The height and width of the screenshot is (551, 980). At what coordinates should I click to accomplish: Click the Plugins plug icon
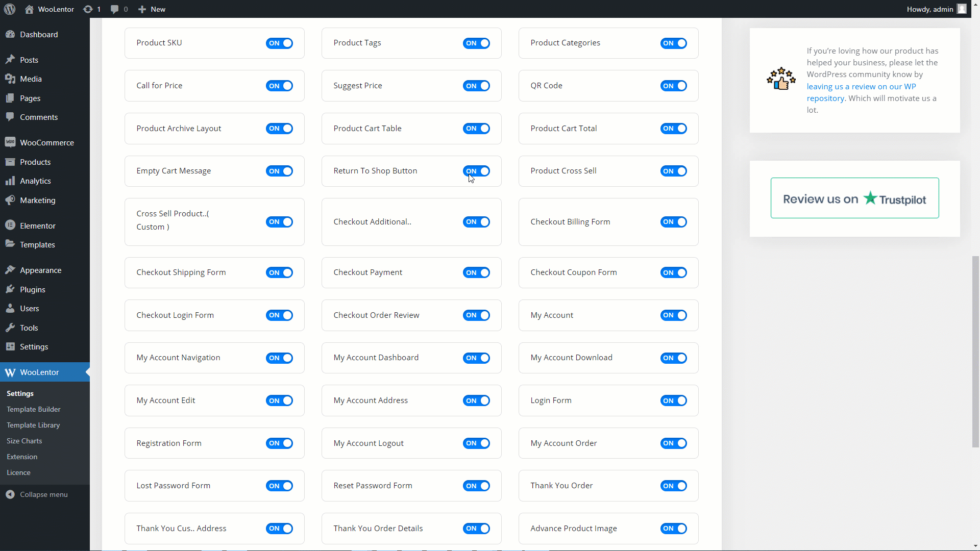[x=10, y=289]
